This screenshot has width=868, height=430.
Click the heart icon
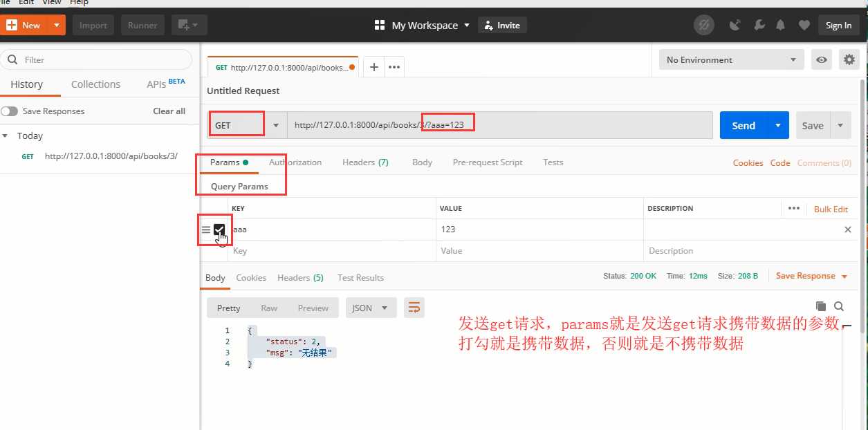(x=804, y=26)
